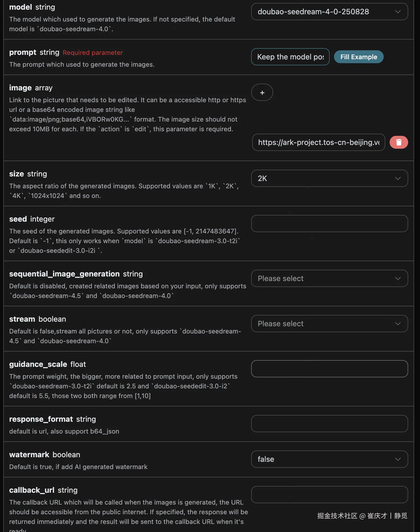Click the 'seed' parameter name

pos(18,219)
